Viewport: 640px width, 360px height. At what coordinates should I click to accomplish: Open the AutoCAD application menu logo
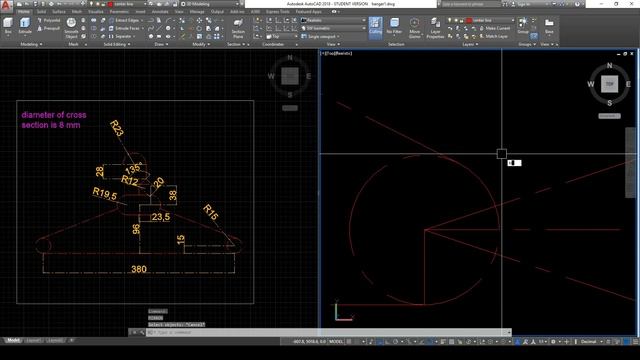(6, 5)
